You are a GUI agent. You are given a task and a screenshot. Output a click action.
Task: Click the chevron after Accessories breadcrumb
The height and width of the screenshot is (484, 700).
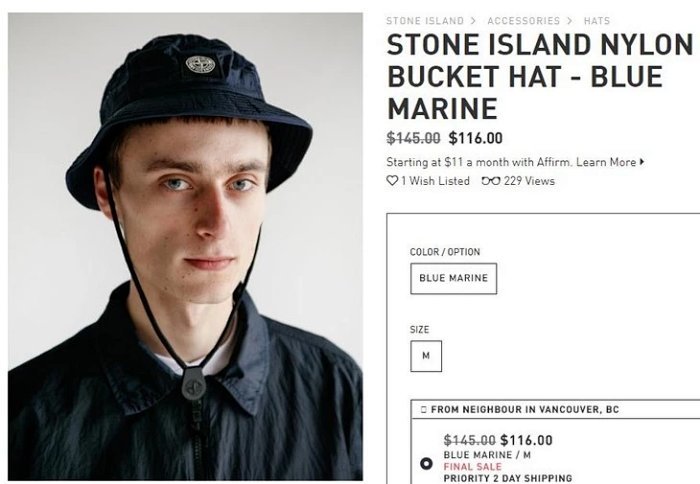point(571,21)
